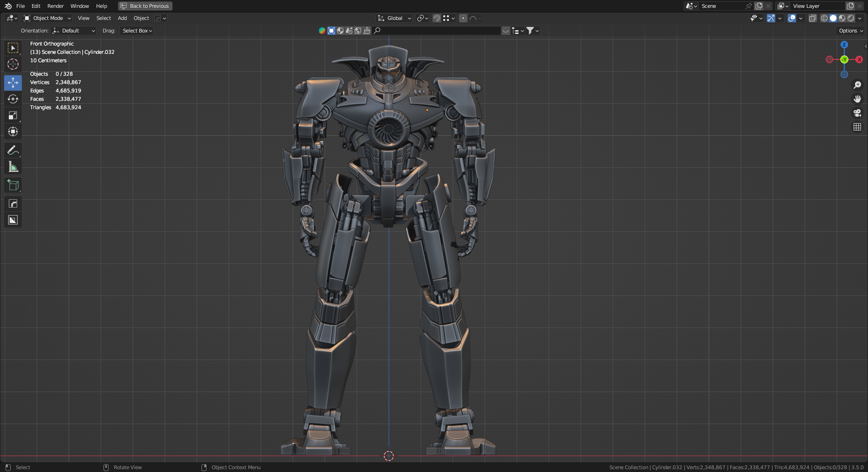Open the File menu
The image size is (868, 472).
click(x=20, y=6)
